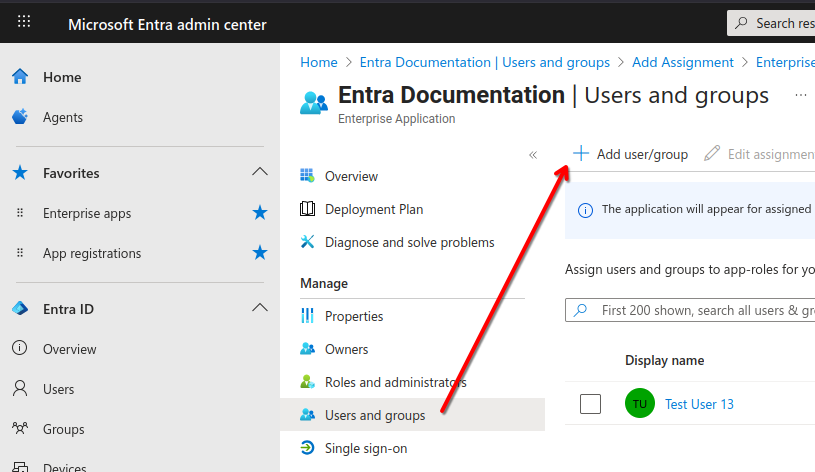Viewport: 815px width, 472px height.
Task: Open Single sign-on settings
Action: click(x=366, y=448)
